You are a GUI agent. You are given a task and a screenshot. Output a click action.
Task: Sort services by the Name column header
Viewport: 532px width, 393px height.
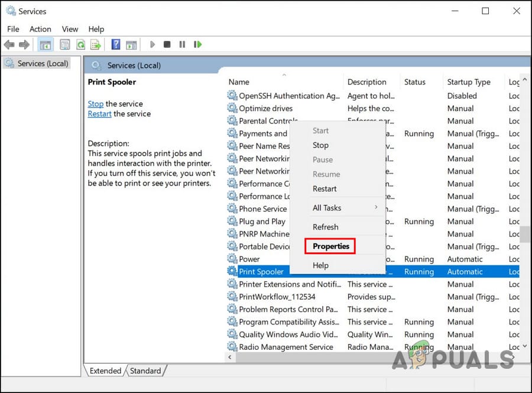239,82
